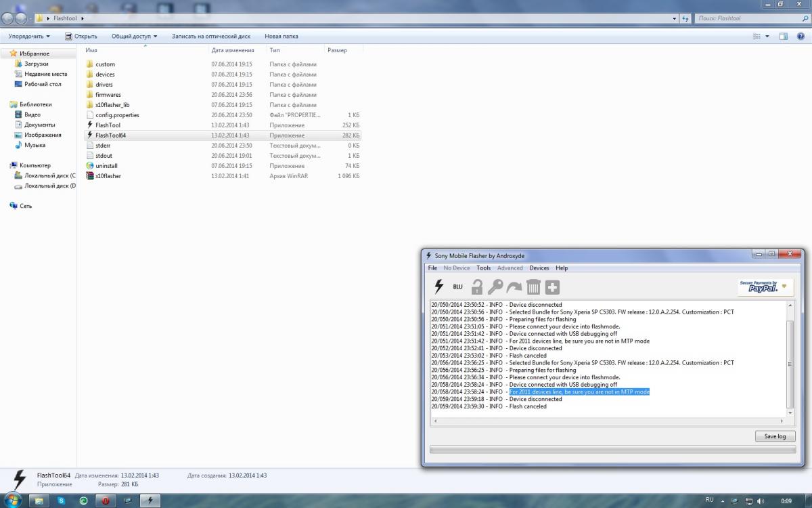Click Открыть in Explorer toolbar
The image size is (812, 508).
(81, 36)
